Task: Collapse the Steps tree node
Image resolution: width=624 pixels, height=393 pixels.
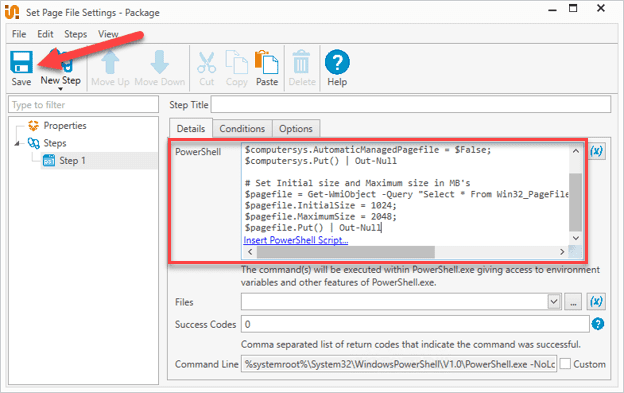Action: [x=17, y=143]
